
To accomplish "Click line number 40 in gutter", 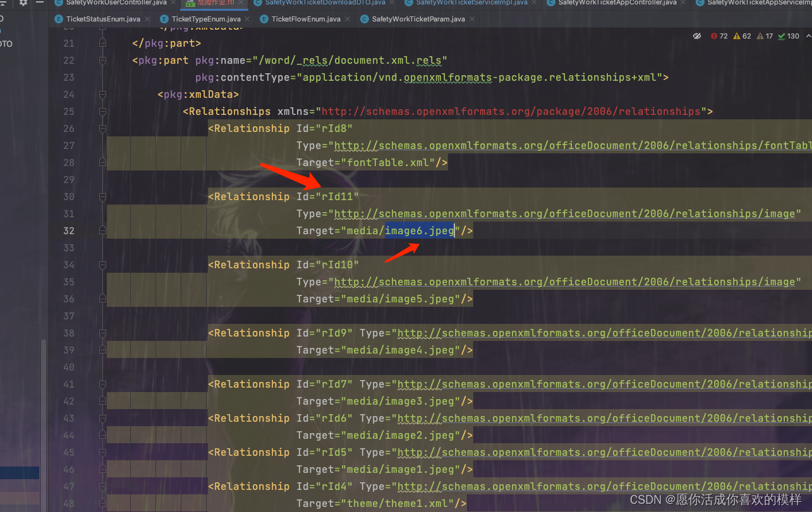I will [x=68, y=367].
